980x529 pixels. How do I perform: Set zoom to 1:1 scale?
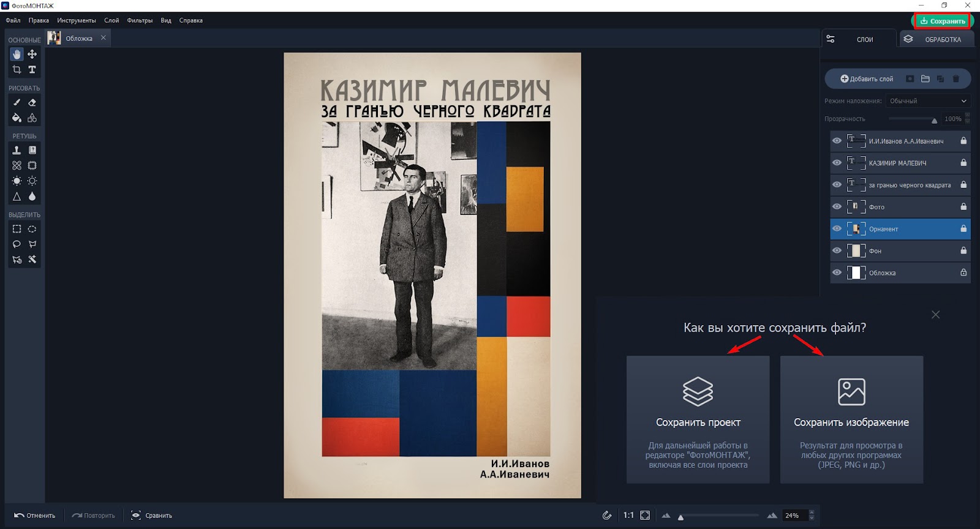pos(628,516)
